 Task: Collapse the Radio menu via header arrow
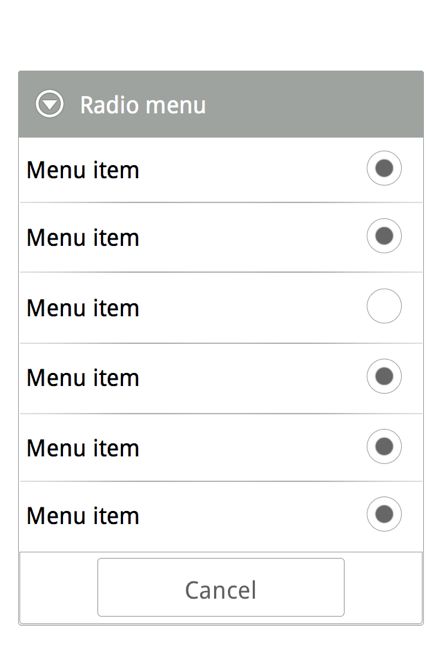[x=49, y=104]
